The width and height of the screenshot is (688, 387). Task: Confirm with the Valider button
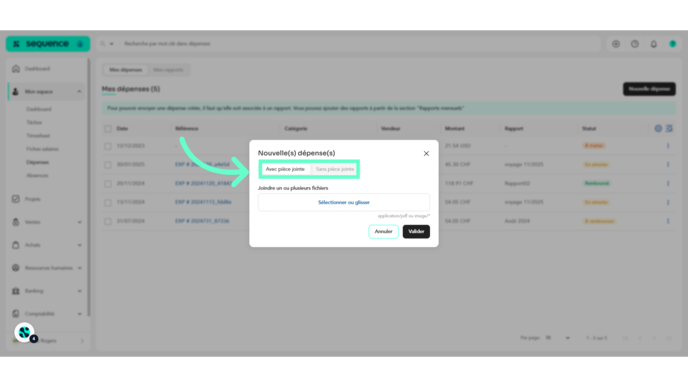point(416,231)
